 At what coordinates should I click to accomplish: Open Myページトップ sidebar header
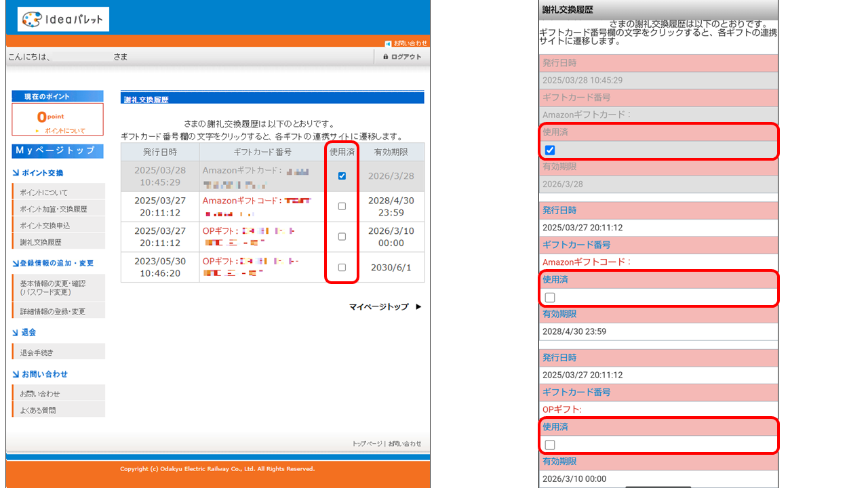[x=58, y=150]
